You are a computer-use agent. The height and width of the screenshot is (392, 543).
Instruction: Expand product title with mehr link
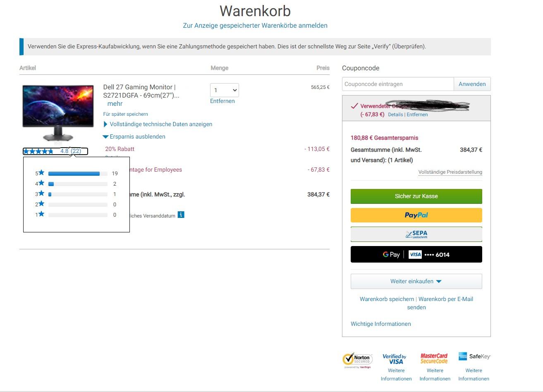115,104
